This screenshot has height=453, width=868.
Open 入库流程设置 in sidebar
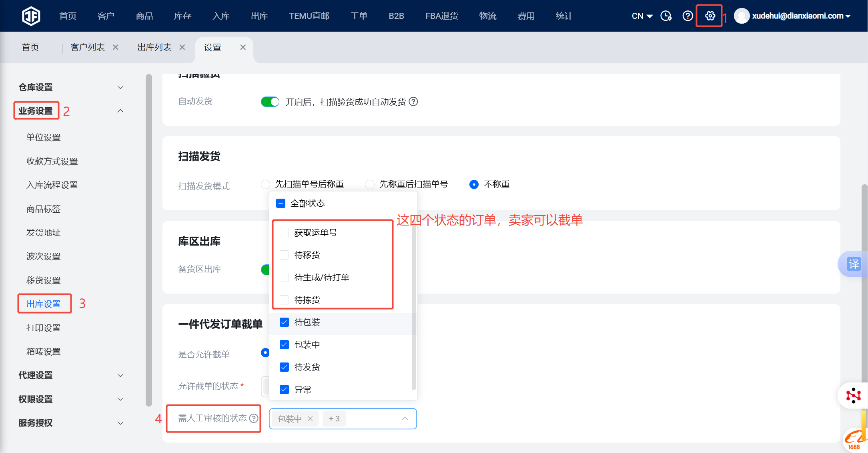[x=52, y=185]
